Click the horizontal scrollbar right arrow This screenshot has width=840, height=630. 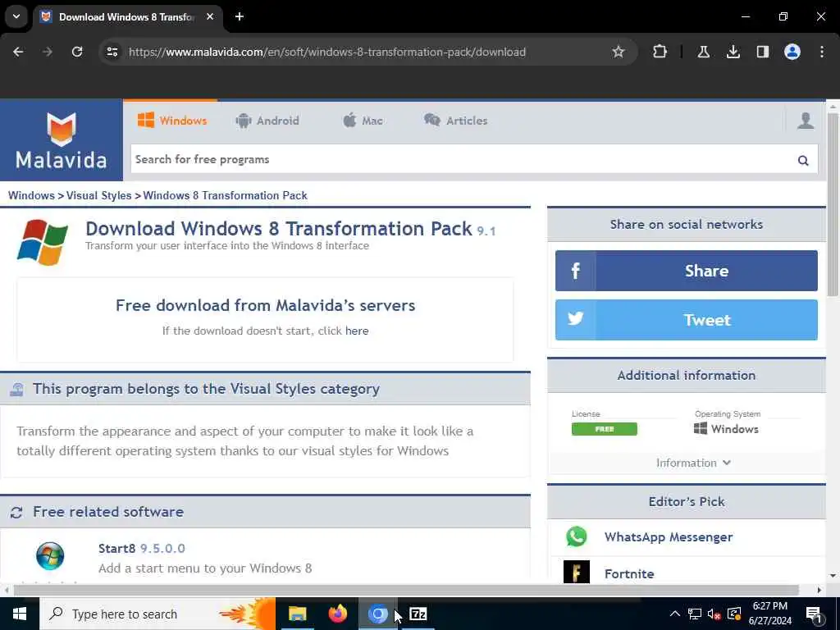click(x=819, y=591)
